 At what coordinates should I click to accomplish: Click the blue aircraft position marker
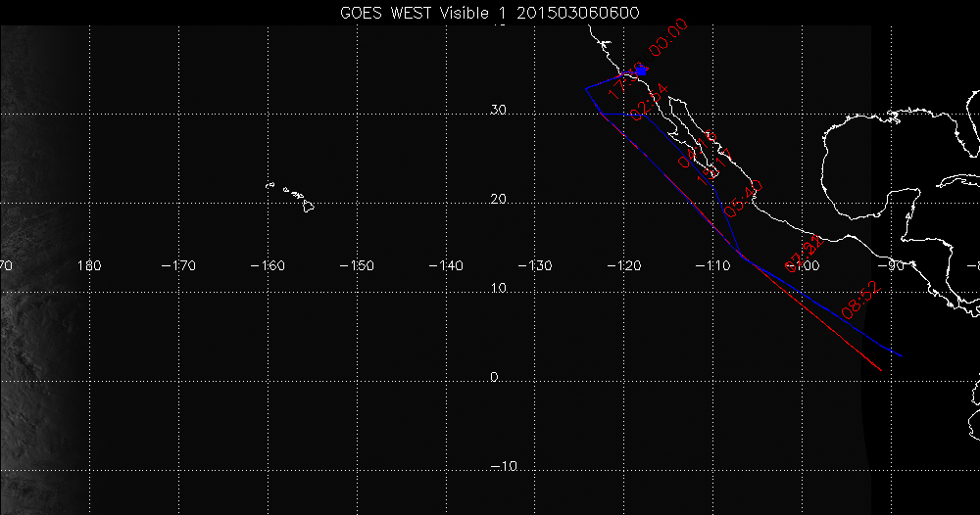[x=641, y=70]
